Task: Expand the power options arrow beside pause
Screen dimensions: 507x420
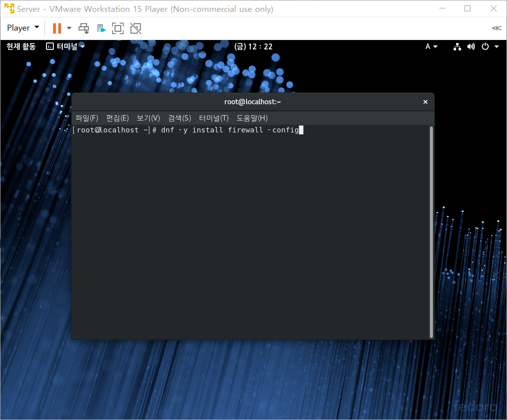Action: (x=69, y=28)
